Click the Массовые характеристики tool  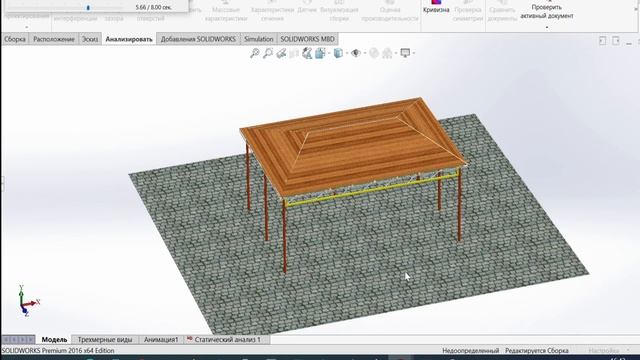tap(226, 11)
